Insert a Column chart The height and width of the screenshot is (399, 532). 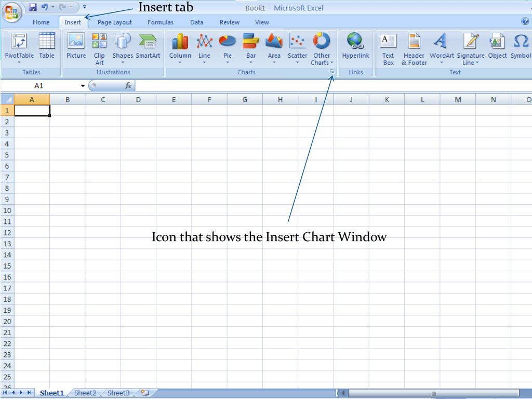click(180, 48)
